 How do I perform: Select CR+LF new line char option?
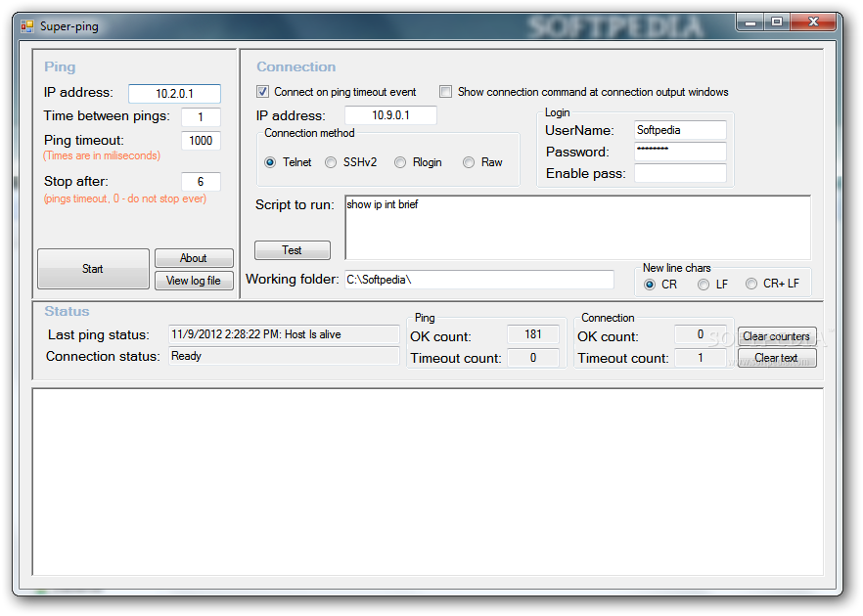point(751,284)
